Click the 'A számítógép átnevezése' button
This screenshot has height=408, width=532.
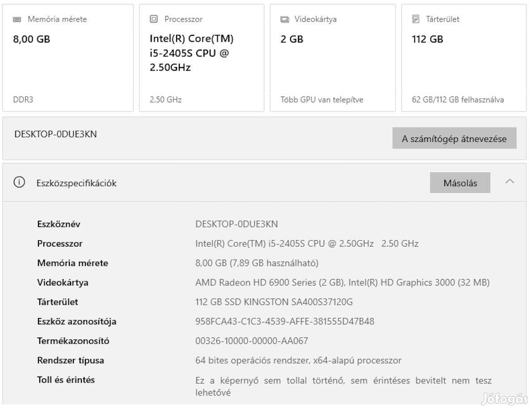click(x=454, y=138)
